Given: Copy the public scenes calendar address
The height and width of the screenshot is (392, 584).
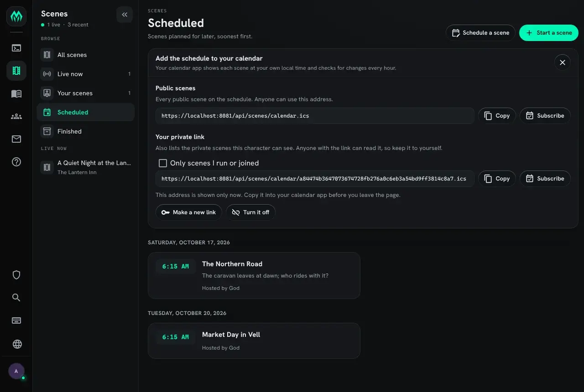Looking at the screenshot, I should coord(497,116).
